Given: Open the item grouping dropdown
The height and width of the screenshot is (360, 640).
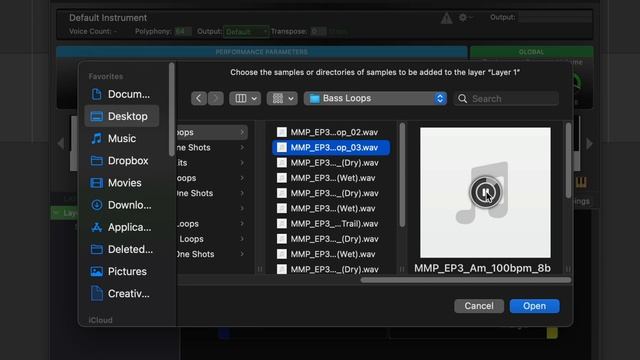Looking at the screenshot, I should pos(282,98).
